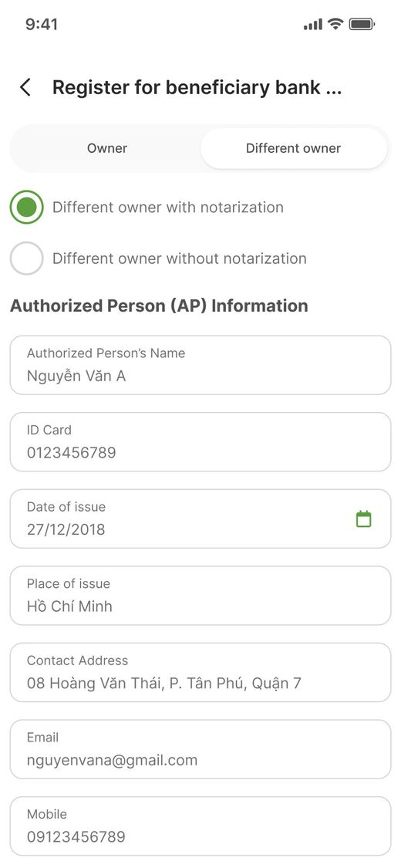Edit the Place of issue field
401x868 pixels.
pyautogui.click(x=200, y=596)
